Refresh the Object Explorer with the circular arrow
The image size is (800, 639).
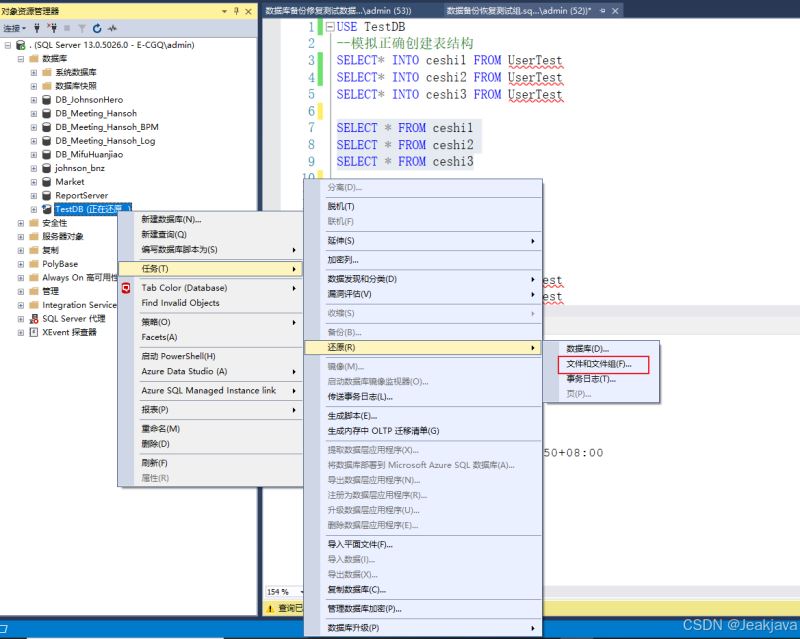coord(97,28)
